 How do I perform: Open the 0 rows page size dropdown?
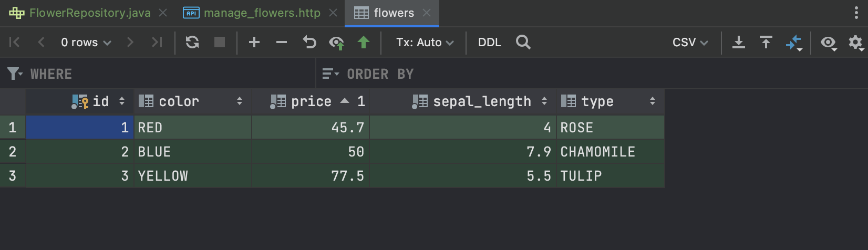click(86, 43)
